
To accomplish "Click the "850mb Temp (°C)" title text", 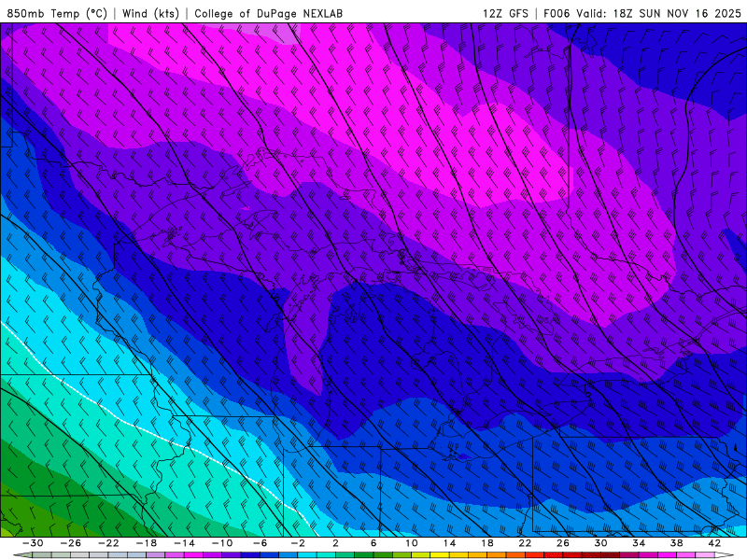I will 57,13.
